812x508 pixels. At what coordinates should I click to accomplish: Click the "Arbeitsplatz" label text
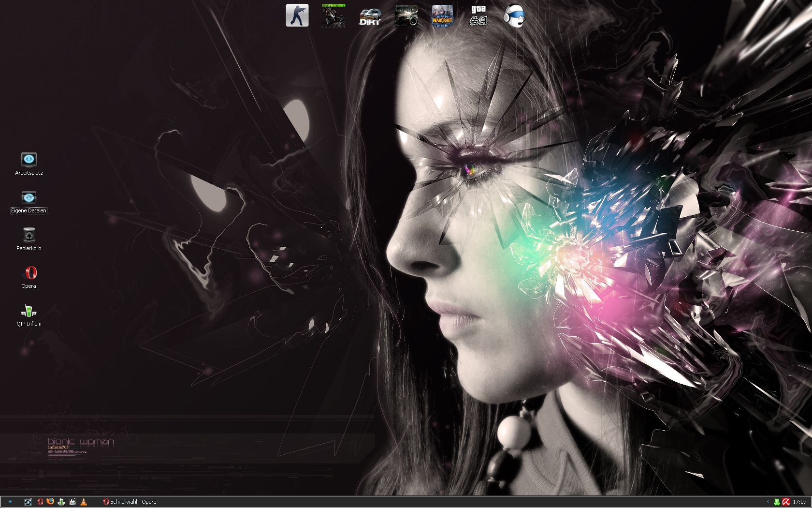click(29, 173)
